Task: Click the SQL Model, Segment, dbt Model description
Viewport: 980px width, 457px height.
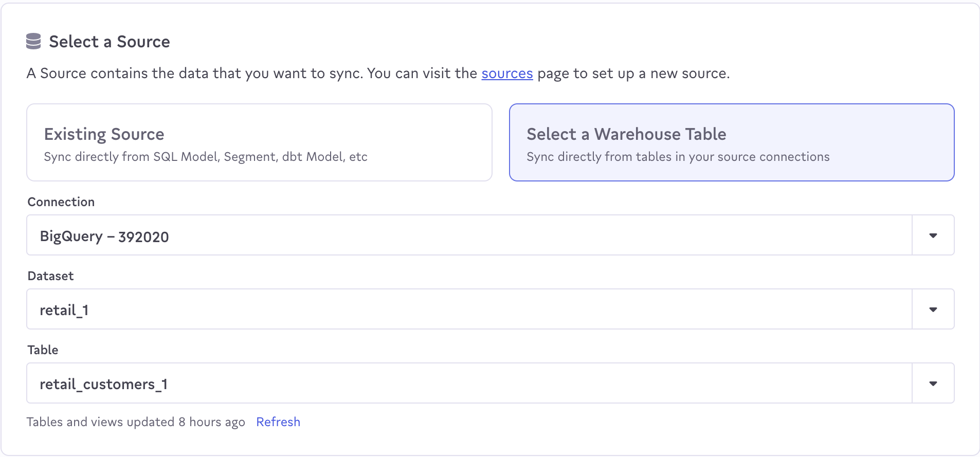Action: point(206,157)
